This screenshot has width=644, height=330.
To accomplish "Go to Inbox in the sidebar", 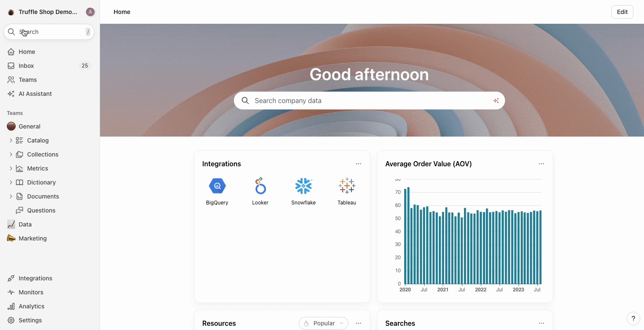I will pyautogui.click(x=26, y=66).
